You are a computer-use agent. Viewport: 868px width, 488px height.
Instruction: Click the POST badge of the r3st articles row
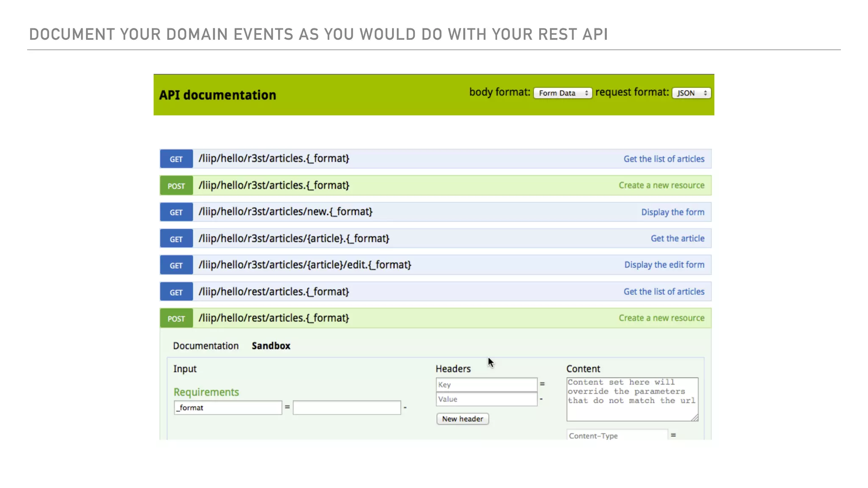click(176, 186)
